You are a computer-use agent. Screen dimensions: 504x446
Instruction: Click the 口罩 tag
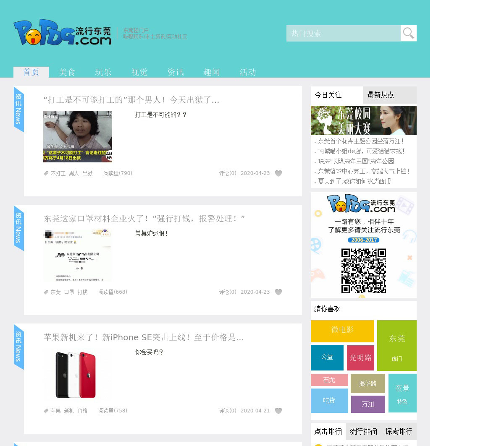(x=69, y=292)
